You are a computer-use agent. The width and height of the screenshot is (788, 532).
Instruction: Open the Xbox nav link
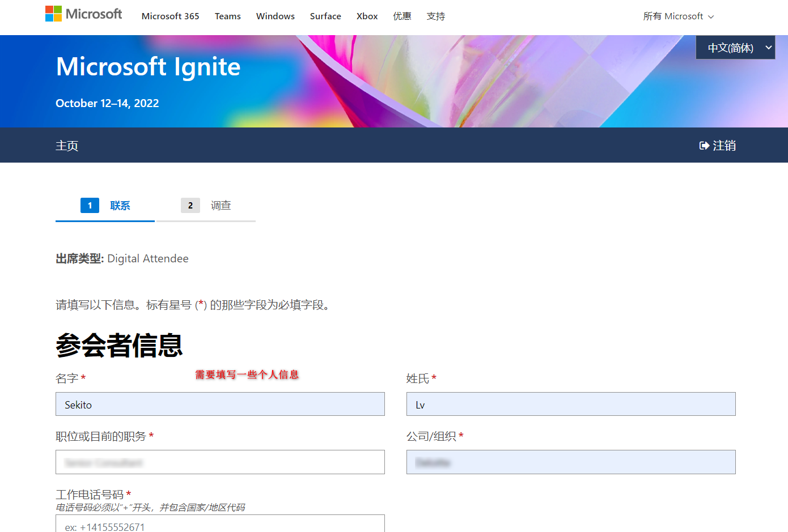(367, 16)
